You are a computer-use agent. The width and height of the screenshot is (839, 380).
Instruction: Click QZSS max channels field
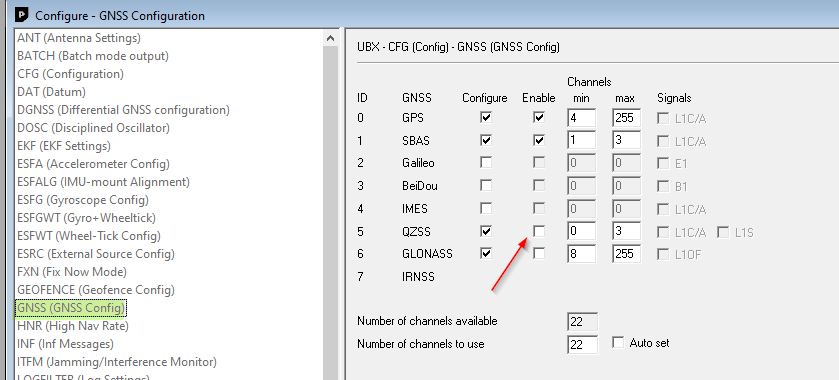click(x=626, y=231)
